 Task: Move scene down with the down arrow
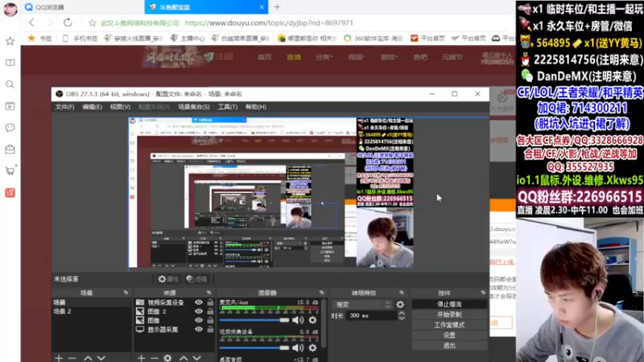[101, 358]
